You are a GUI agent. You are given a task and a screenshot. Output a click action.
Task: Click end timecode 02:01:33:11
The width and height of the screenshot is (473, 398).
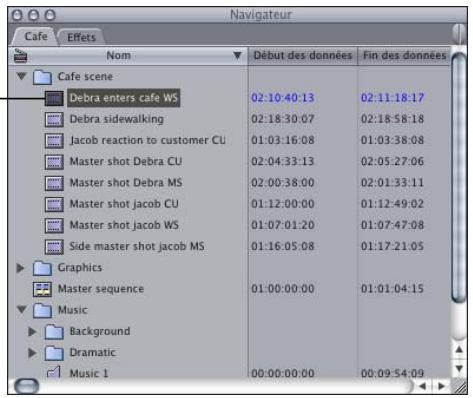393,183
